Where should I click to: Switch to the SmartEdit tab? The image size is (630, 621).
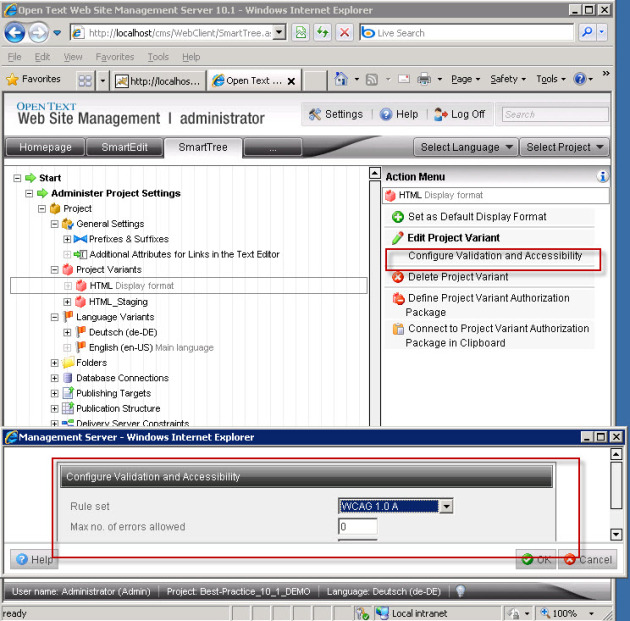click(125, 147)
